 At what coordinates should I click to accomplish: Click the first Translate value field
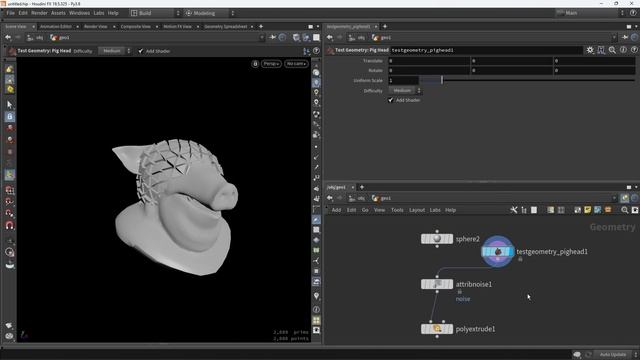[429, 60]
